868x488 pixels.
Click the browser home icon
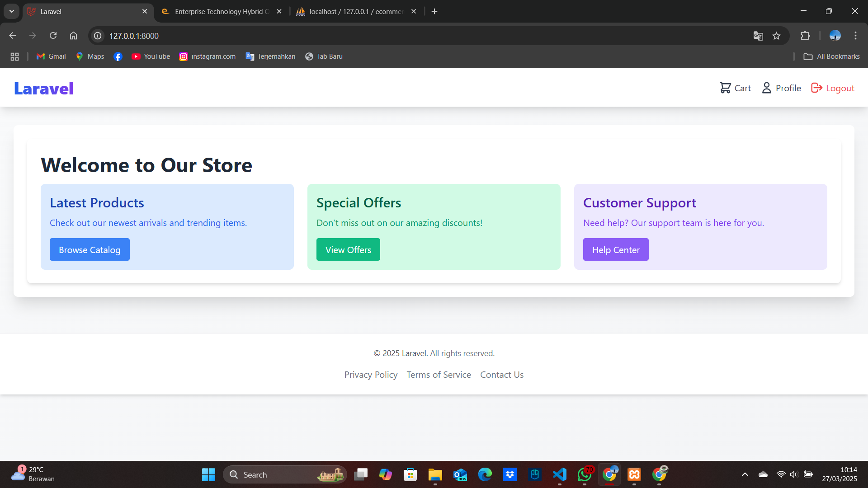[x=73, y=35]
